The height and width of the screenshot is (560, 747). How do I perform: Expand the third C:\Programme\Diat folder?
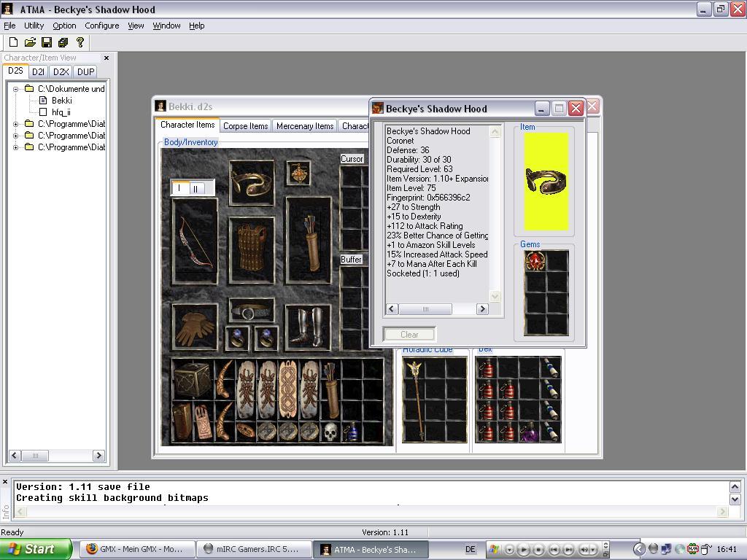[16, 147]
